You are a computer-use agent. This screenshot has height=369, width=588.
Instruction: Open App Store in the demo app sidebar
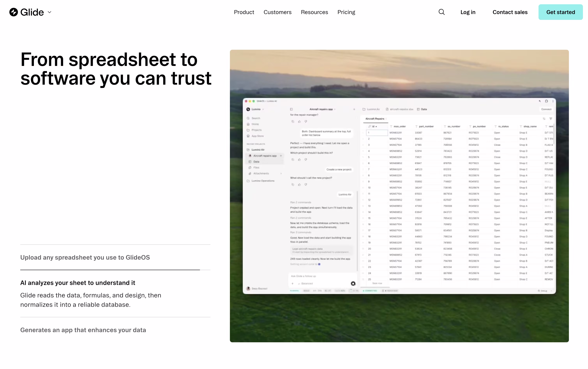[255, 136]
